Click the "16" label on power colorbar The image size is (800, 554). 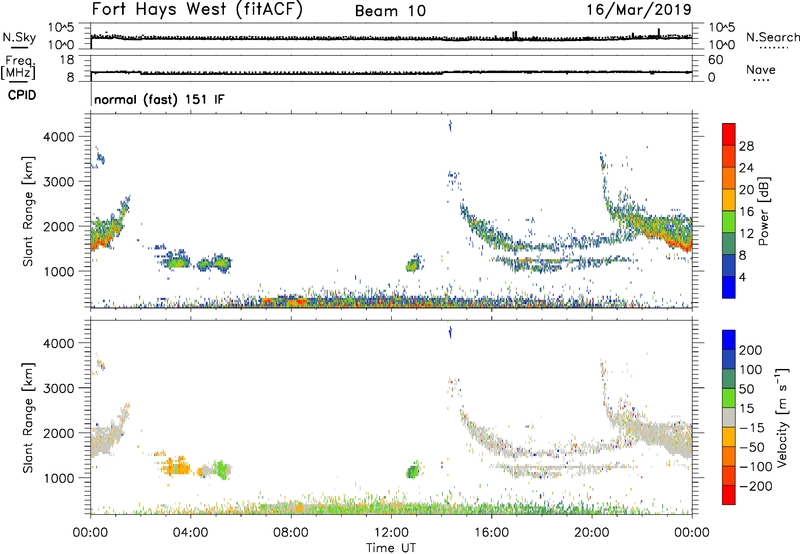coord(746,212)
